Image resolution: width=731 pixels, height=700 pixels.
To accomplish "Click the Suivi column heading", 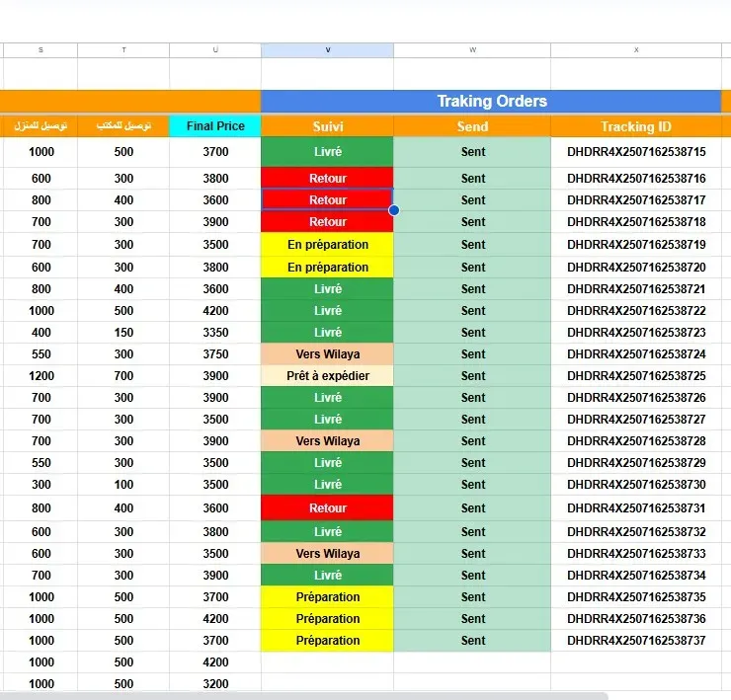I will click(327, 126).
